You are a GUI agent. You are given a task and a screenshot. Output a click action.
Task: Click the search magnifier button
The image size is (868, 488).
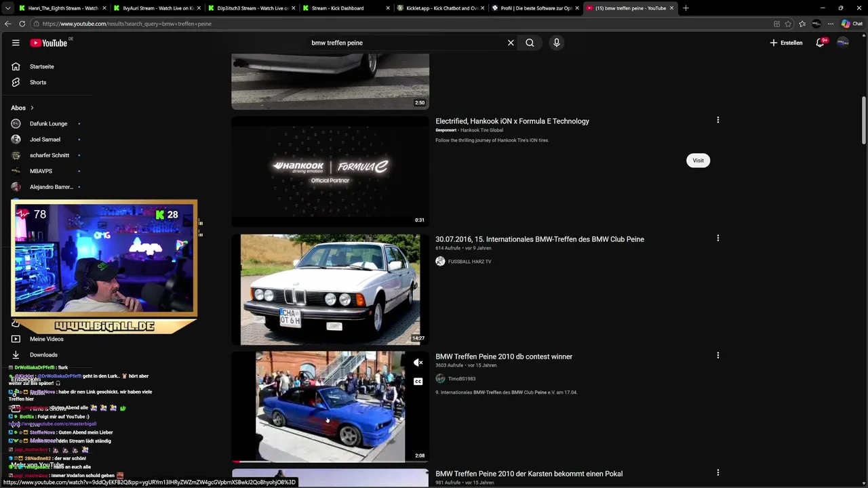(x=530, y=43)
